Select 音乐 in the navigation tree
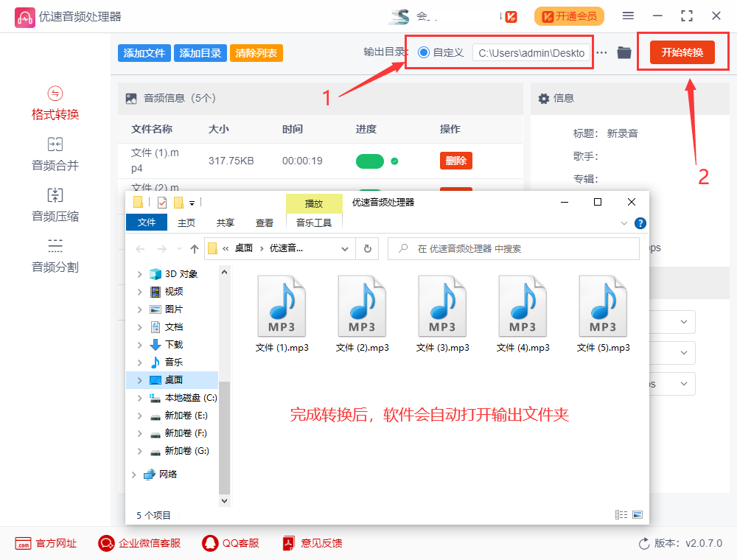Viewport: 737px width, 560px height. point(173,363)
